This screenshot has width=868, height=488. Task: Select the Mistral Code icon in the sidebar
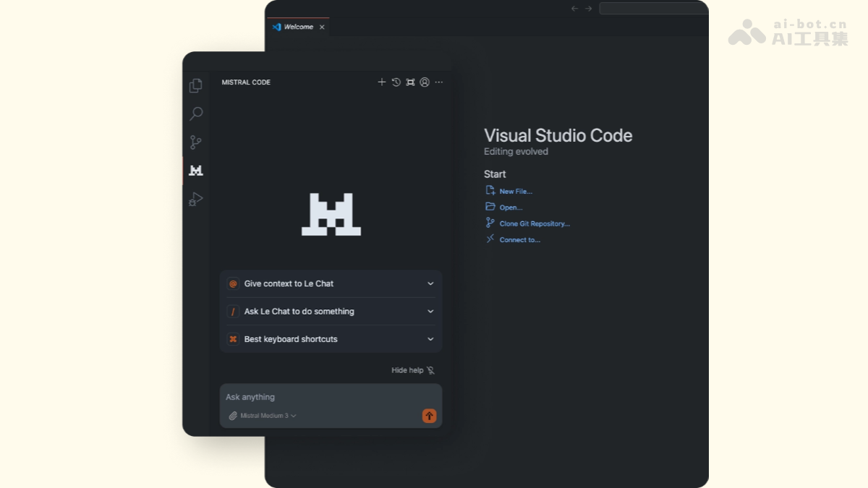click(195, 171)
